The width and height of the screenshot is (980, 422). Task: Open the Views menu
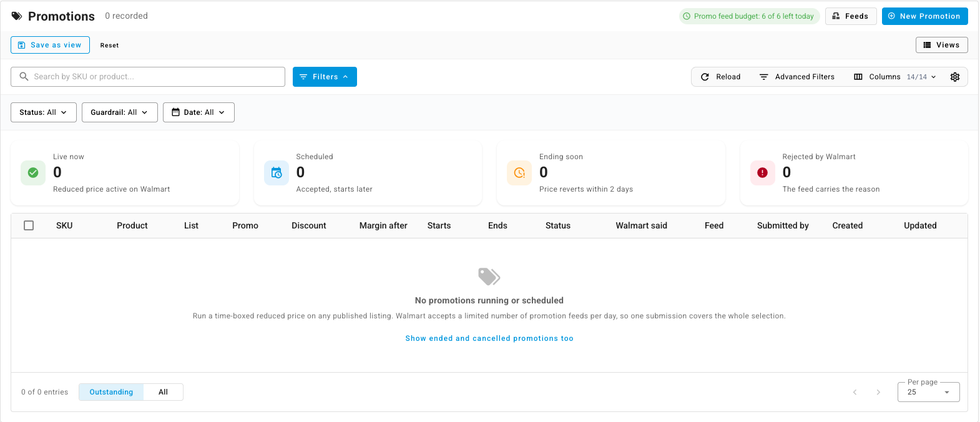[x=942, y=45]
